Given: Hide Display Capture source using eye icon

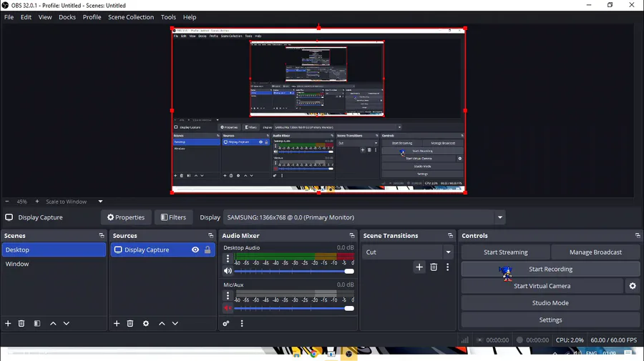Looking at the screenshot, I should pyautogui.click(x=195, y=249).
